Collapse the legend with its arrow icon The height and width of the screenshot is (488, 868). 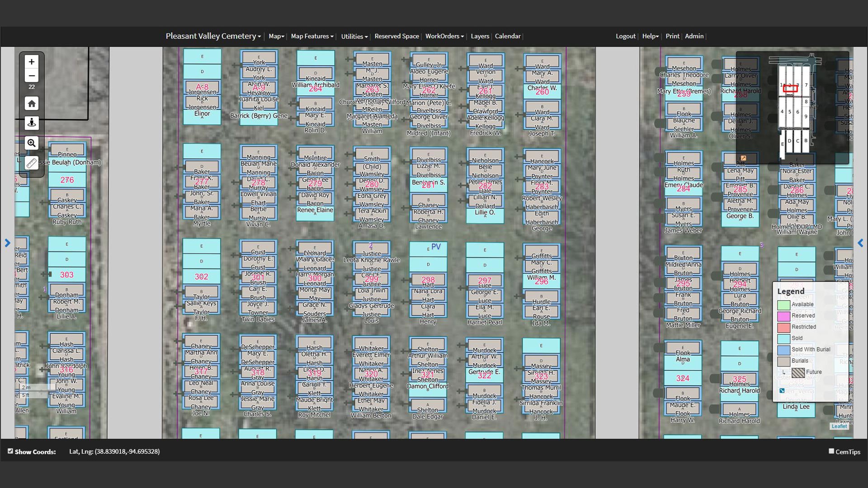(x=782, y=390)
